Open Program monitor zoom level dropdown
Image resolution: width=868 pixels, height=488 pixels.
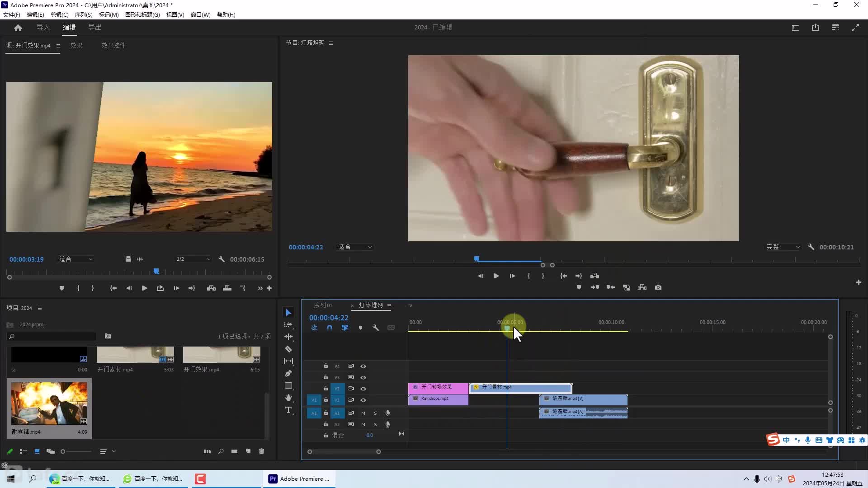355,247
